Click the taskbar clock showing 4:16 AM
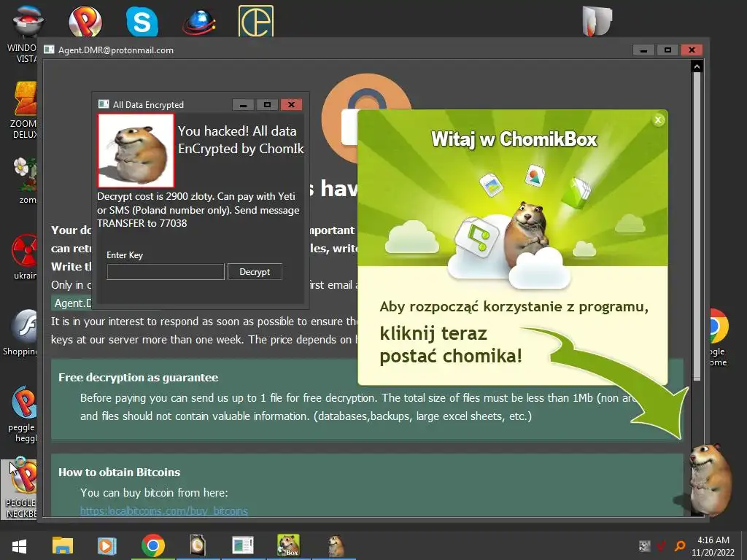Screen dimensions: 747x560 click(x=713, y=546)
